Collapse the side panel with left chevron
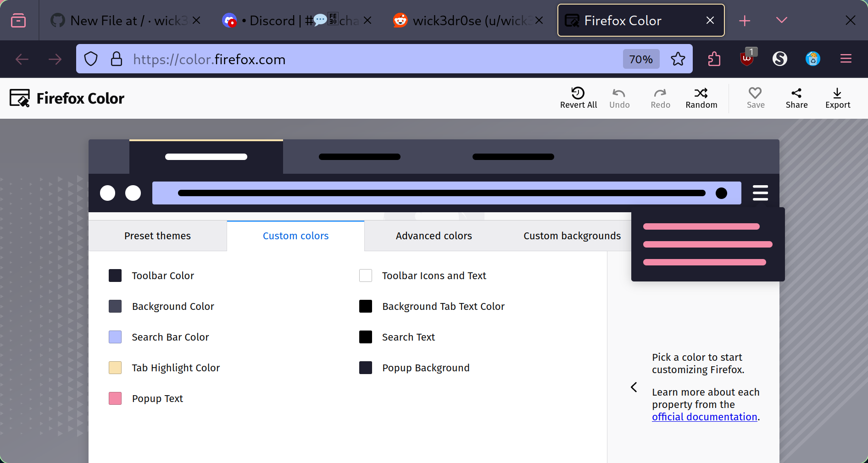 point(634,387)
